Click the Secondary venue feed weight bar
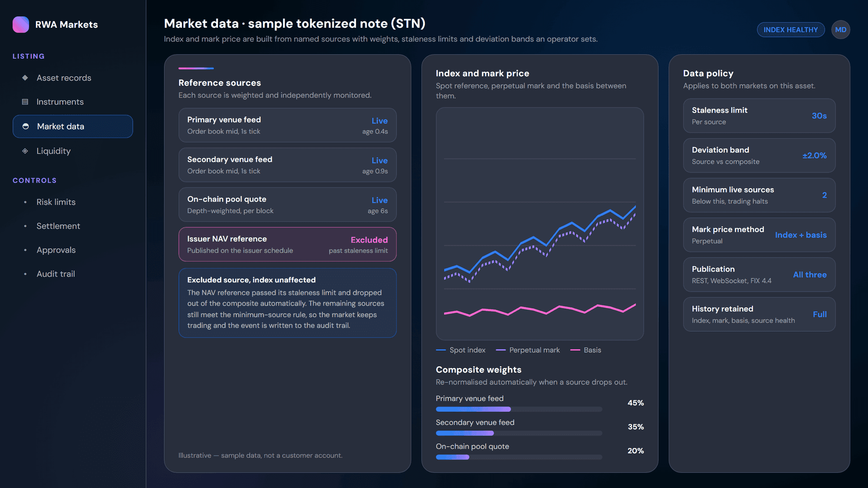 [519, 433]
